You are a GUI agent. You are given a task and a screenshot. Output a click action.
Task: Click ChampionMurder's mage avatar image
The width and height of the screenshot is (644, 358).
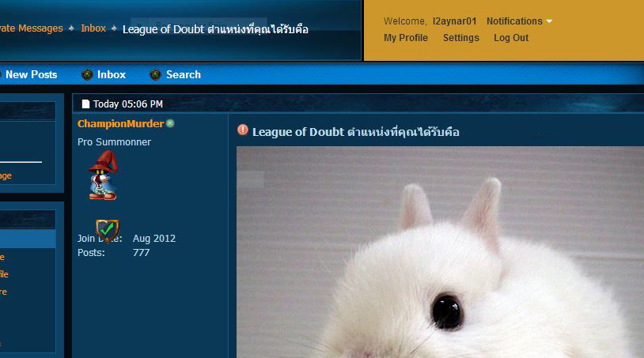(103, 175)
